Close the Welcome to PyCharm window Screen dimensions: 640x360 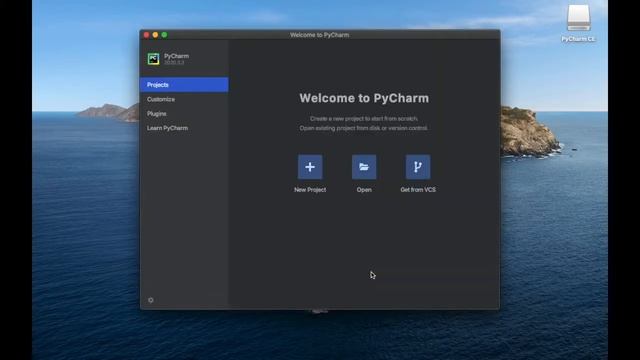point(146,35)
